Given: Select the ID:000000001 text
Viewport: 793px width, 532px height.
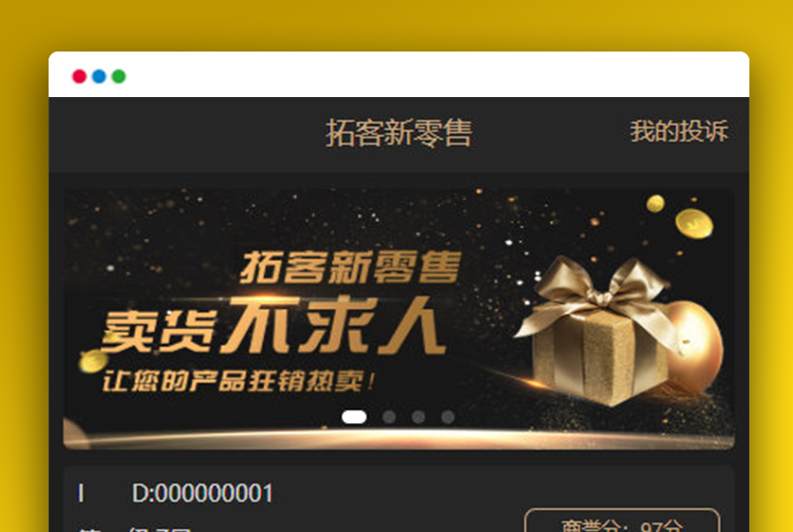Looking at the screenshot, I should tap(176, 493).
